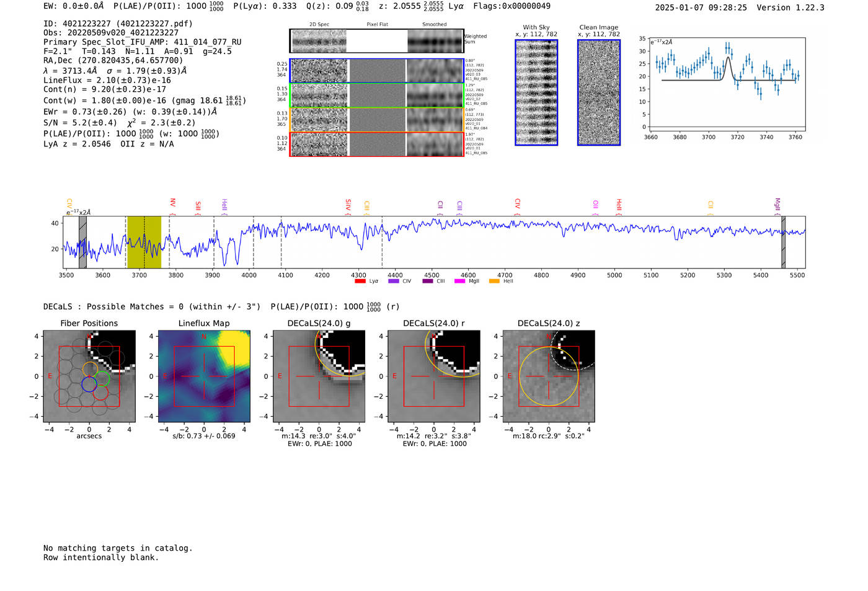The width and height of the screenshot is (868, 591).
Task: Click the OII line marker above spectrum
Action: click(x=595, y=208)
